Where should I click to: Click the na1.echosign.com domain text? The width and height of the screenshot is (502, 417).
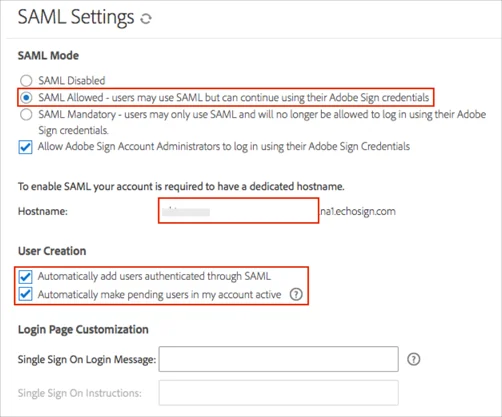tap(358, 211)
